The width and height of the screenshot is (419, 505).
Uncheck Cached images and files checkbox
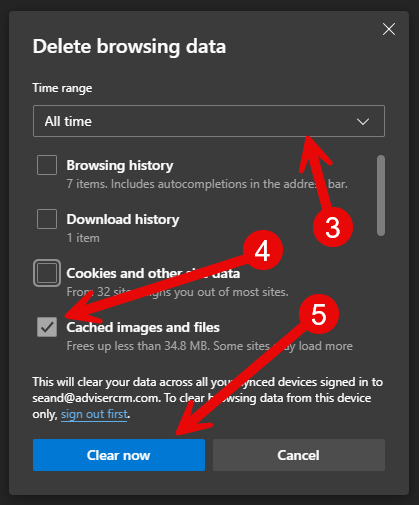coord(47,327)
